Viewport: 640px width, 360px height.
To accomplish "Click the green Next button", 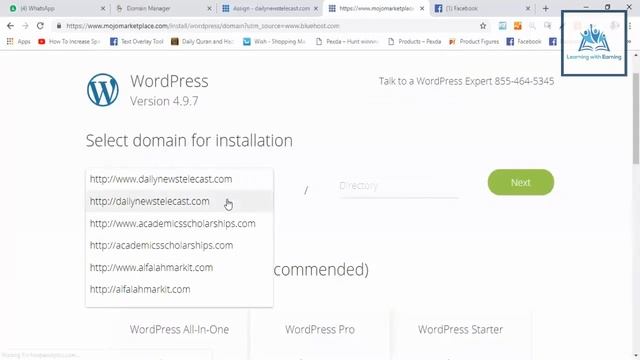I will tap(521, 182).
